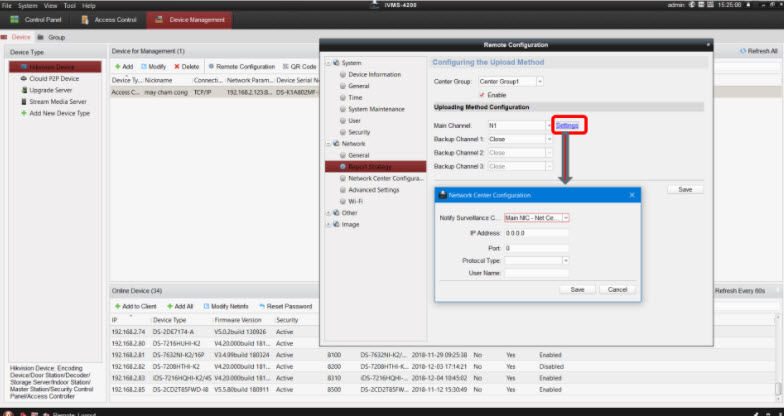
Task: Collapse the System tree node
Action: pyautogui.click(x=329, y=63)
